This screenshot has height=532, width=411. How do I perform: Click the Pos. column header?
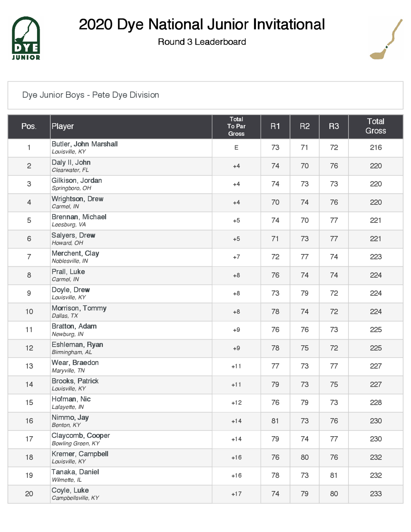coord(29,126)
